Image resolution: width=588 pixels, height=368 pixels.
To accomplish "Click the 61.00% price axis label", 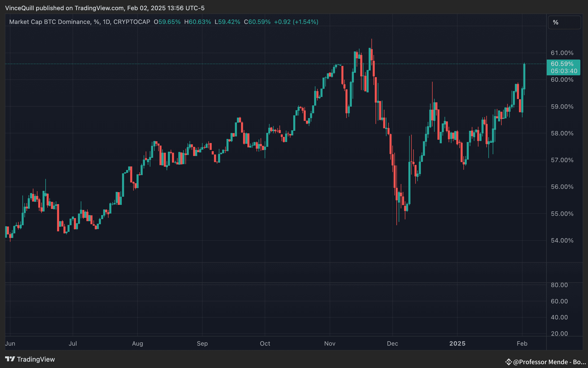I will (562, 53).
